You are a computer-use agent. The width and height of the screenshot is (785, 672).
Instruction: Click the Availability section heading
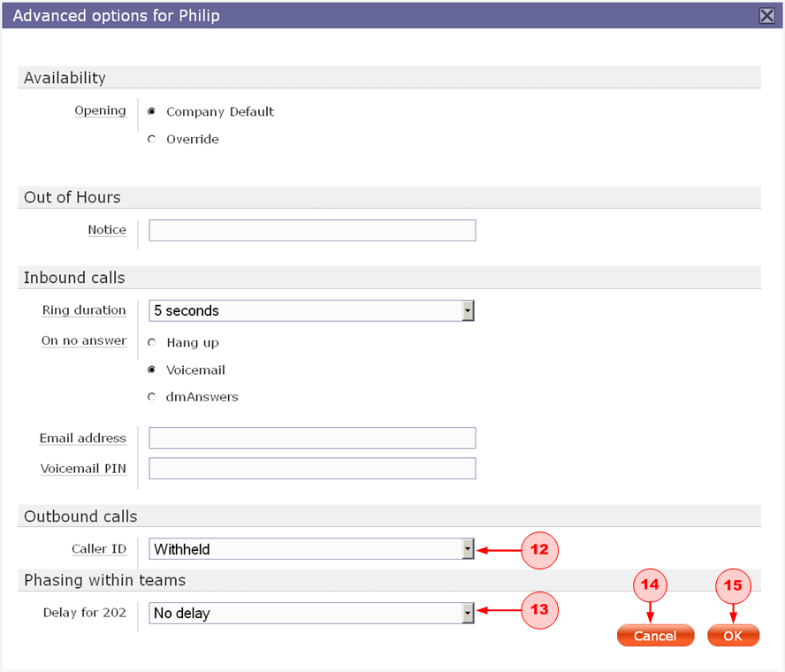[x=65, y=78]
